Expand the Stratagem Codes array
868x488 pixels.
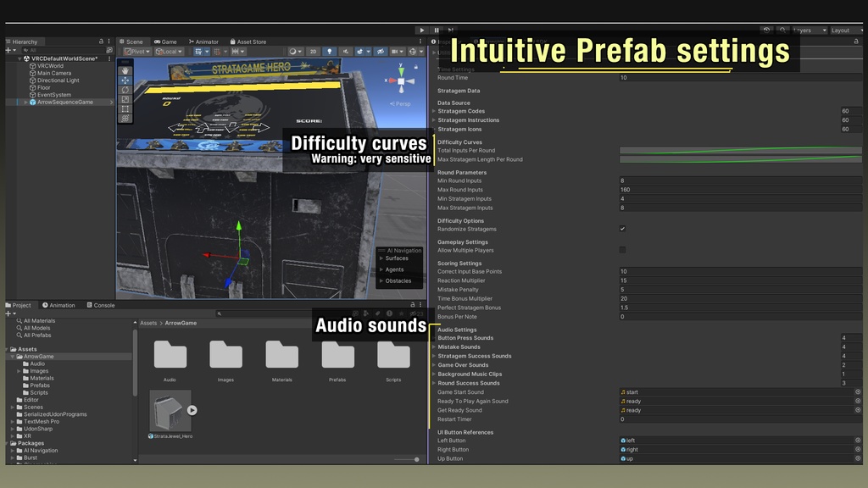coord(434,111)
